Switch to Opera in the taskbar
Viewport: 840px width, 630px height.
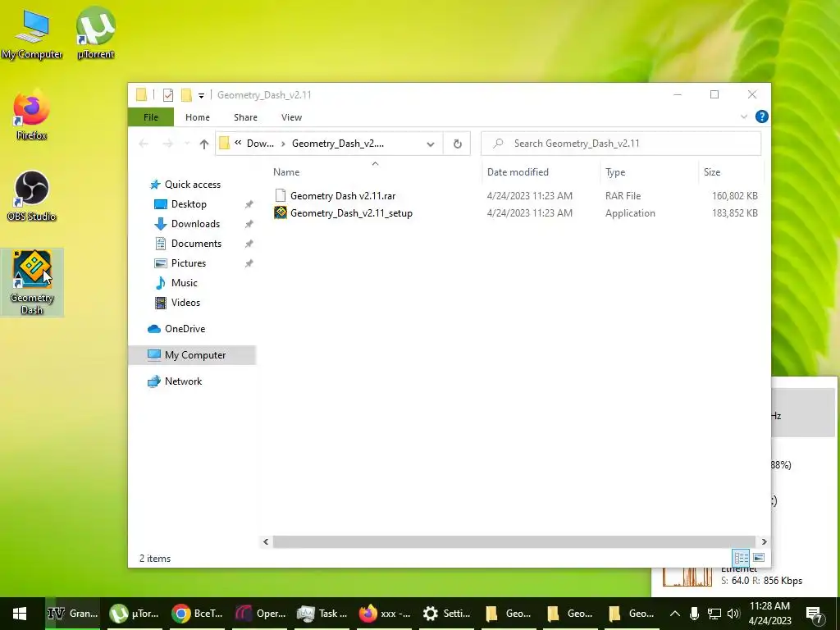(x=260, y=614)
